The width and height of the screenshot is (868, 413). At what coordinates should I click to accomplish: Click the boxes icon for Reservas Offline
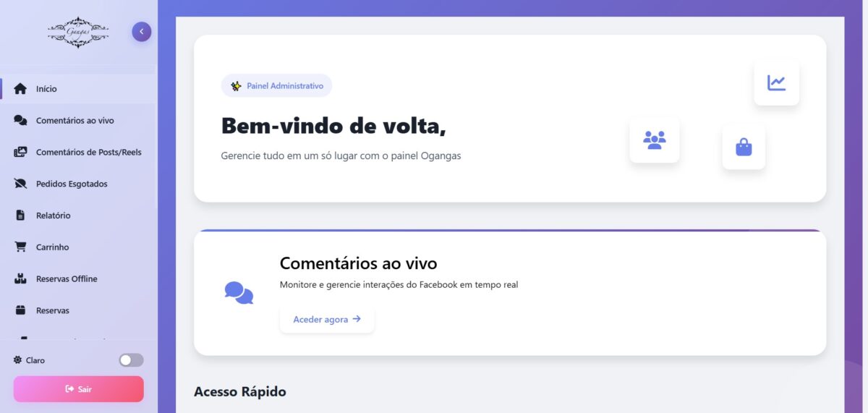[x=20, y=278]
